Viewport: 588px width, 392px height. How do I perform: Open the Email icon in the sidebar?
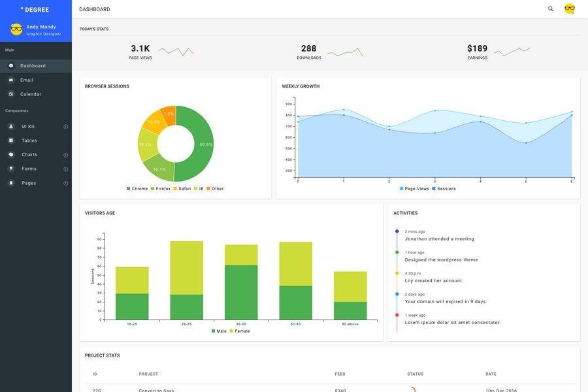coord(10,78)
